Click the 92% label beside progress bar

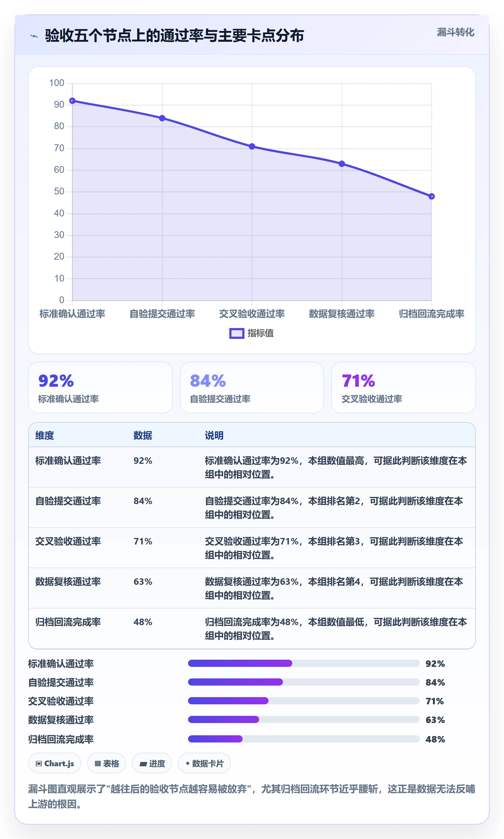(435, 664)
